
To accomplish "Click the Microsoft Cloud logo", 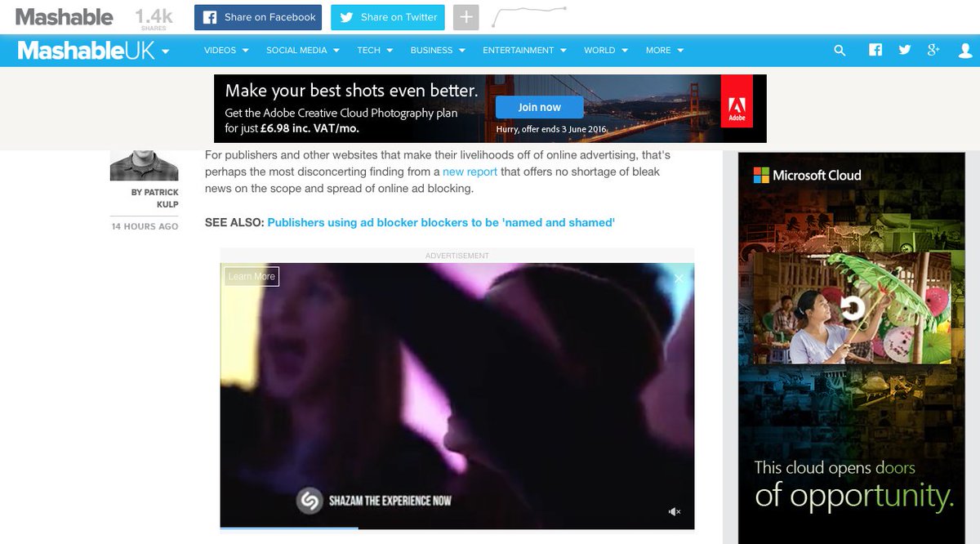I will click(x=807, y=175).
